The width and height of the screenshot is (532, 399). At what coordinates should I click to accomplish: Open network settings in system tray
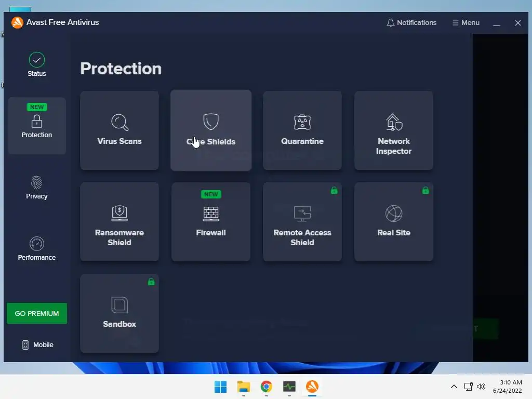[x=469, y=387]
